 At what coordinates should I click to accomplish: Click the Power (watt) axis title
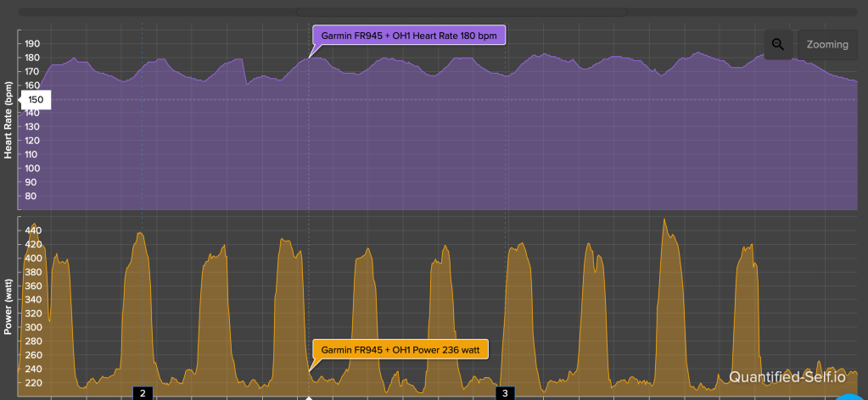tap(8, 303)
